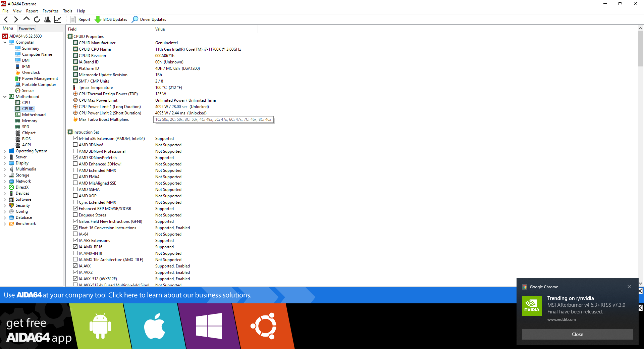Image resolution: width=644 pixels, height=349 pixels.
Task: Collapse the Computer tree node
Action: tap(5, 42)
